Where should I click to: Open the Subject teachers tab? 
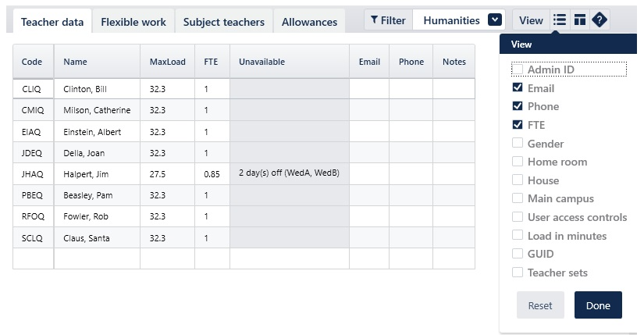[x=224, y=22]
